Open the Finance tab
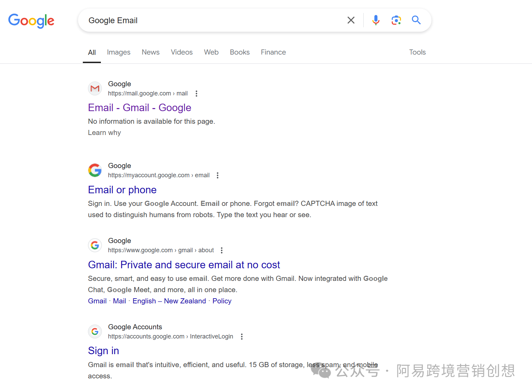This screenshot has width=532, height=392. [273, 52]
